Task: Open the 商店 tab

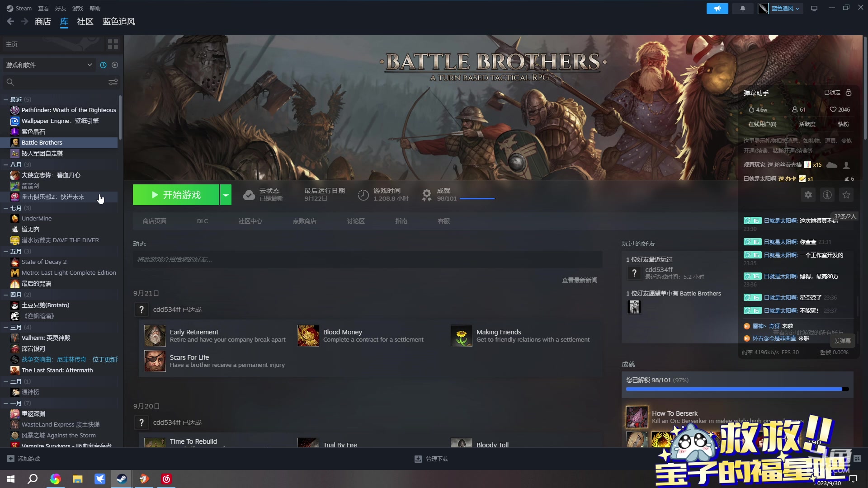Action: point(43,21)
